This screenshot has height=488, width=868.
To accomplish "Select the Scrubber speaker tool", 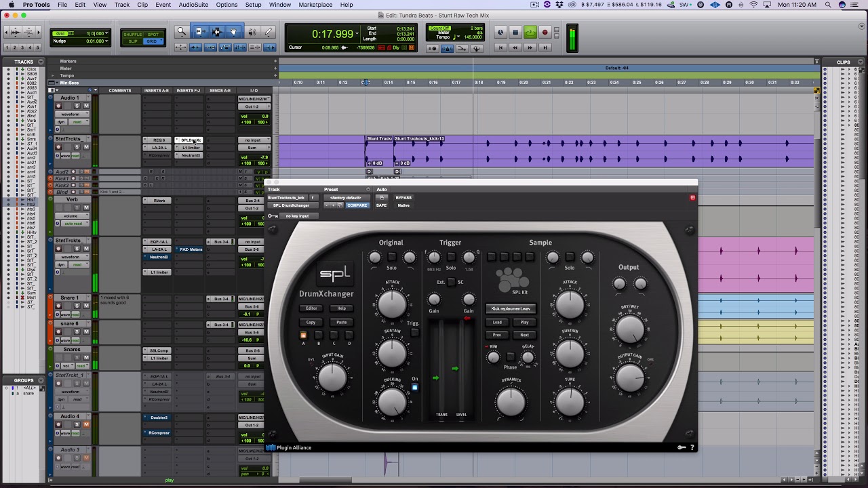I will click(252, 32).
